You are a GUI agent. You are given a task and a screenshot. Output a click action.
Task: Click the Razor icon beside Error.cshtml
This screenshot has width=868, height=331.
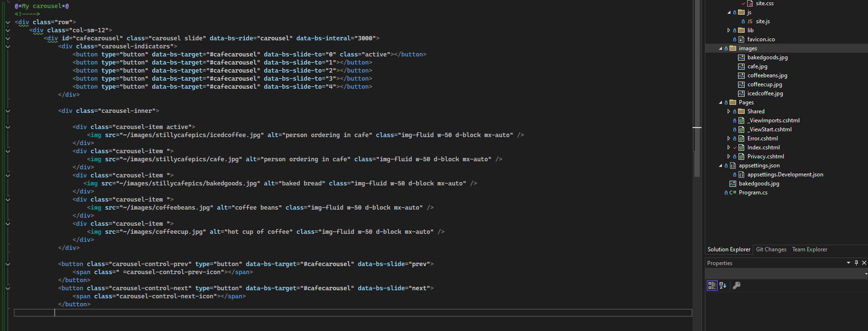pyautogui.click(x=741, y=138)
